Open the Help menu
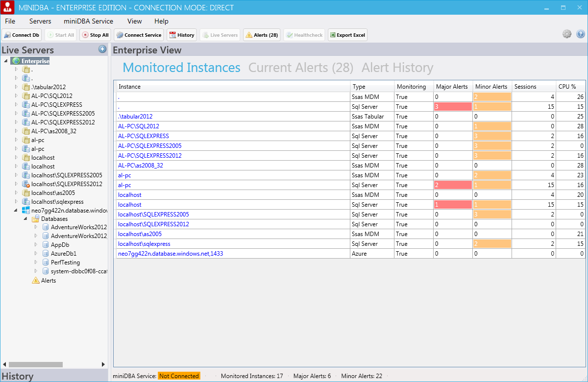The height and width of the screenshot is (382, 588). pos(161,21)
